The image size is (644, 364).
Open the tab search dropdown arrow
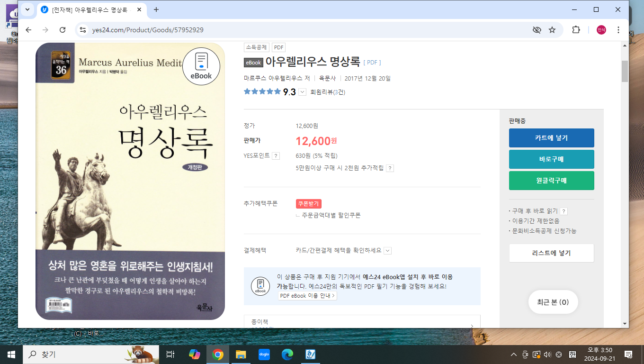point(27,9)
